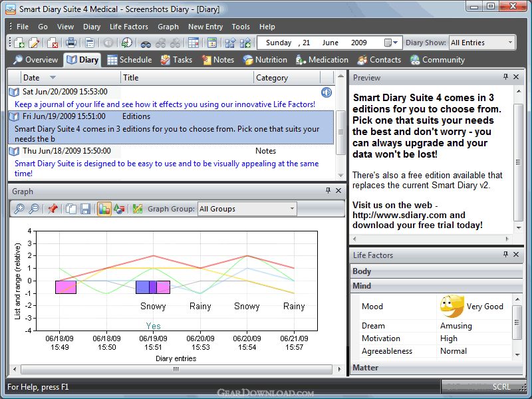
Task: Open the date picker calendar dropdown
Action: pos(391,43)
